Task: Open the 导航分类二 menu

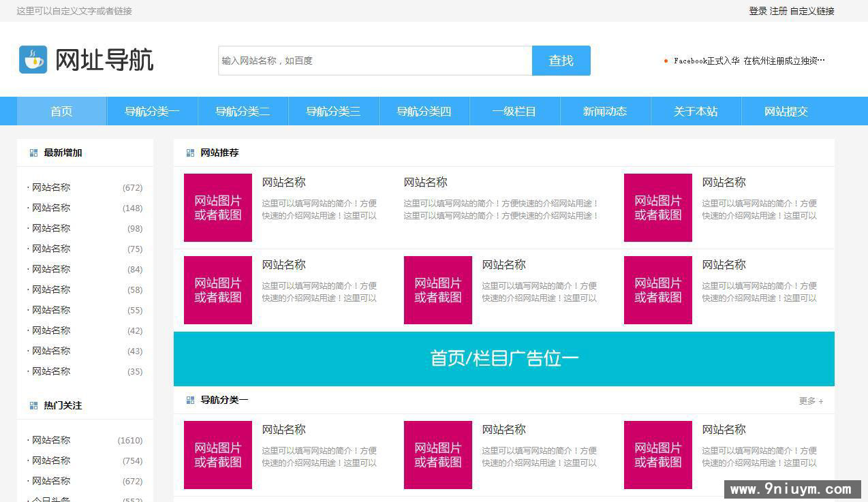Action: coord(242,111)
